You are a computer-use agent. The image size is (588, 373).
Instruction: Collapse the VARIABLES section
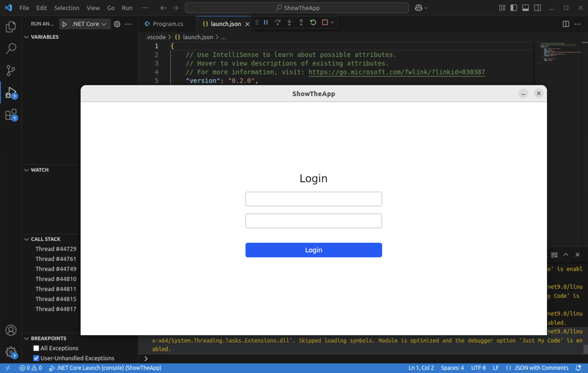pyautogui.click(x=26, y=37)
